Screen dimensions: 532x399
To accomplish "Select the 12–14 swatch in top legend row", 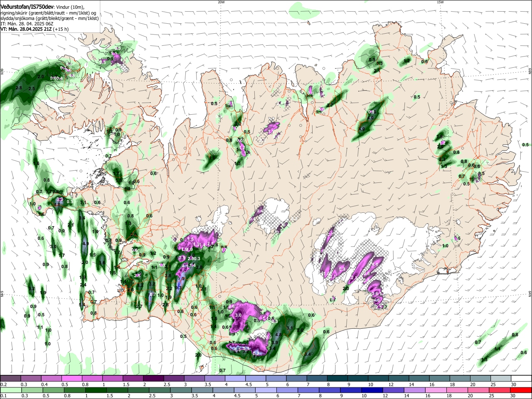I will pos(399,378).
